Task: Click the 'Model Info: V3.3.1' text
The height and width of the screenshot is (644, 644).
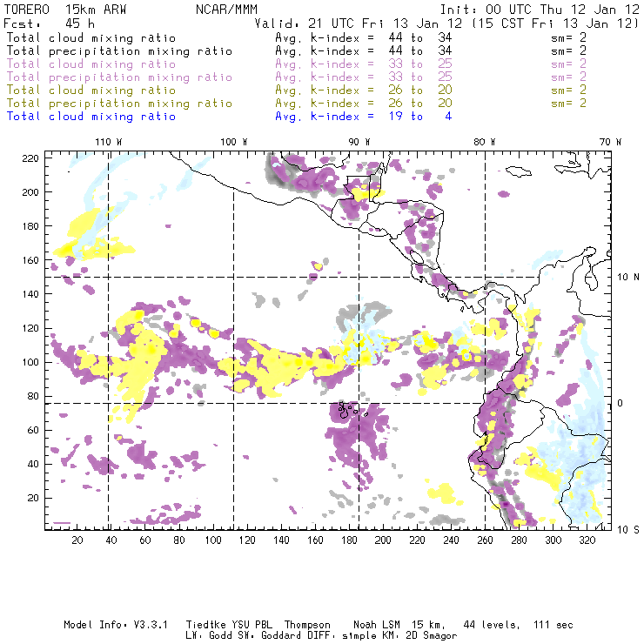Action: (x=116, y=625)
